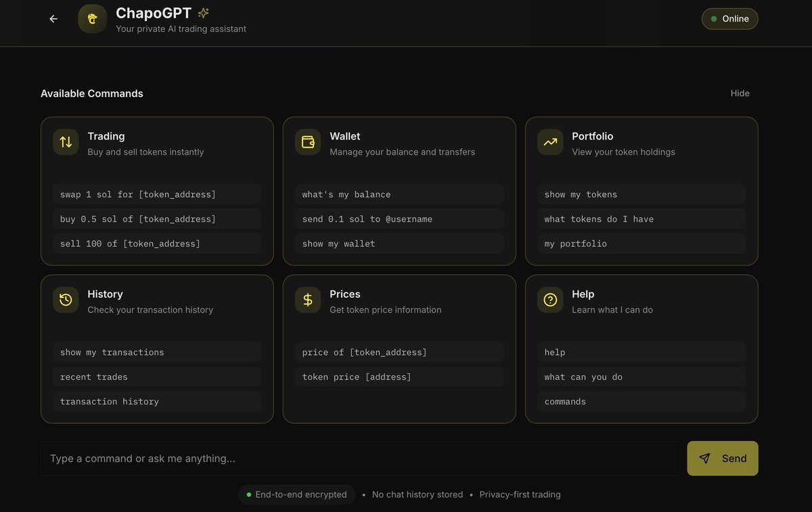Screen dimensions: 812x512
Task: Click the End-to-end encrypted badge
Action: point(296,494)
